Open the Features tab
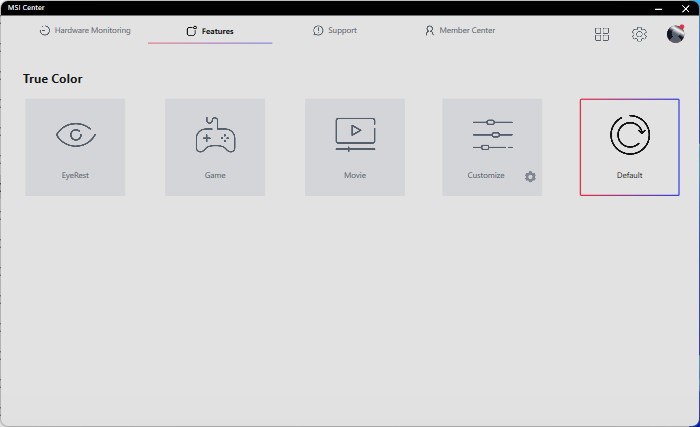Viewport: 700px width, 427px height. pos(210,31)
